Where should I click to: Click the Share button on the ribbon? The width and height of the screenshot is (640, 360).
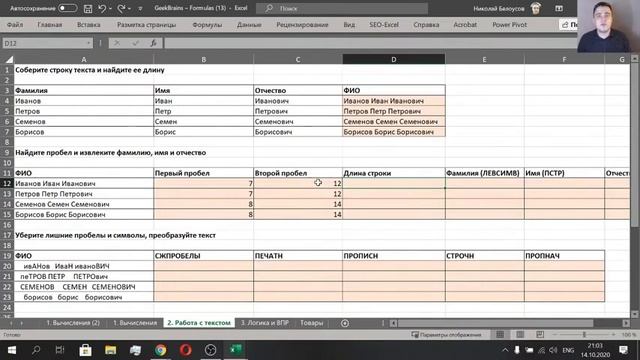[569, 25]
